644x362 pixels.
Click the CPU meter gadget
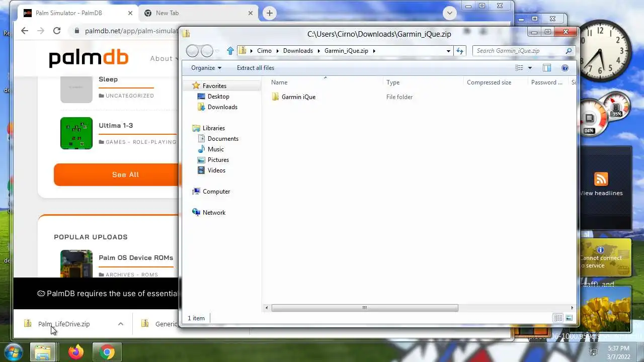(x=606, y=115)
